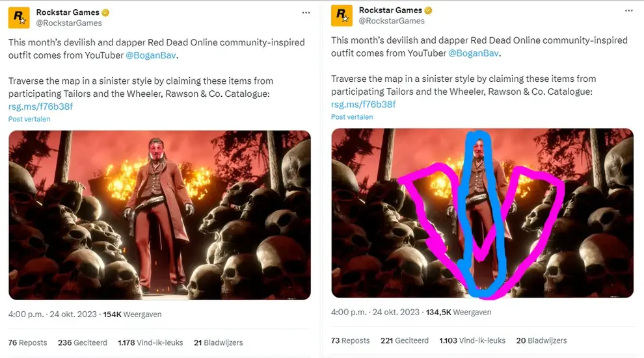This screenshot has width=644, height=358.
Task: Click verified badge in left tweet header
Action: 106,12
